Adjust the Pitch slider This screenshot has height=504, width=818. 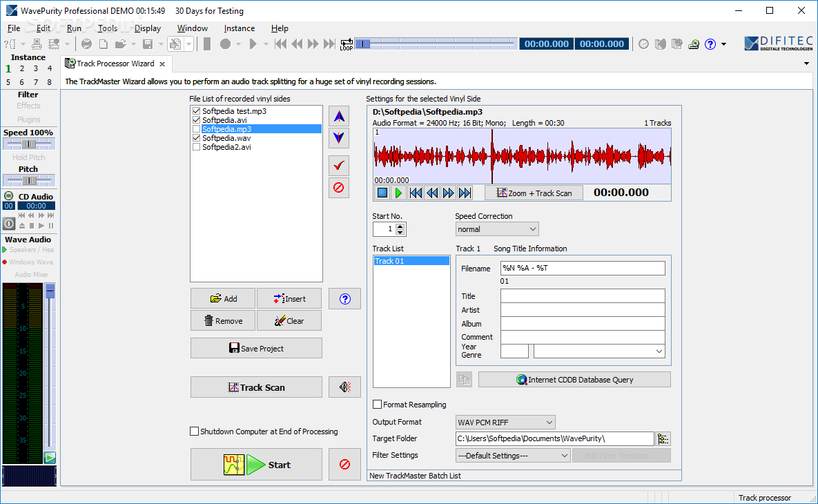pos(28,180)
